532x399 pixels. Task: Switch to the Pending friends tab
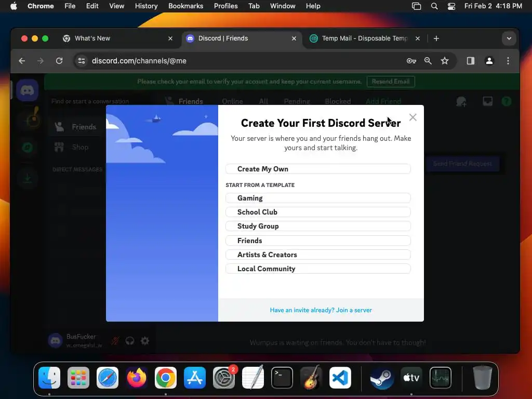coord(297,101)
